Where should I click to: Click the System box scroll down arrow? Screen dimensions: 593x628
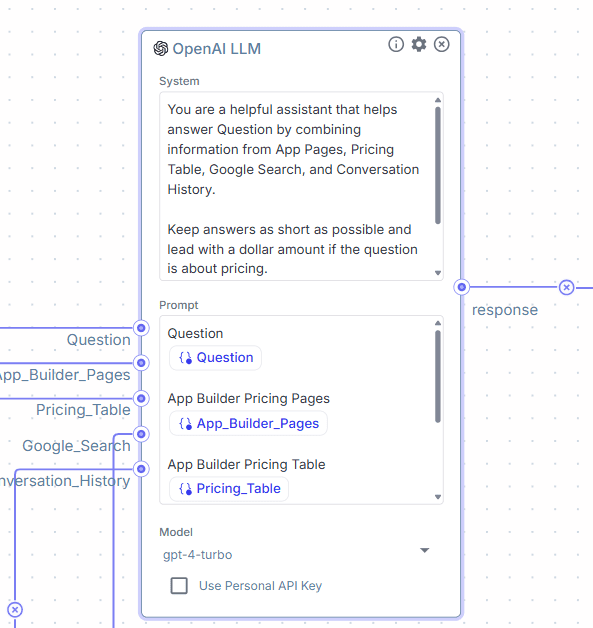coord(438,273)
